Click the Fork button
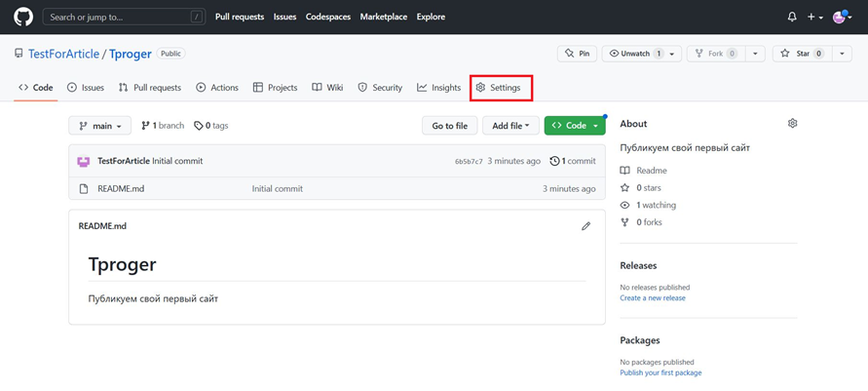This screenshot has width=868, height=391. pyautogui.click(x=716, y=54)
